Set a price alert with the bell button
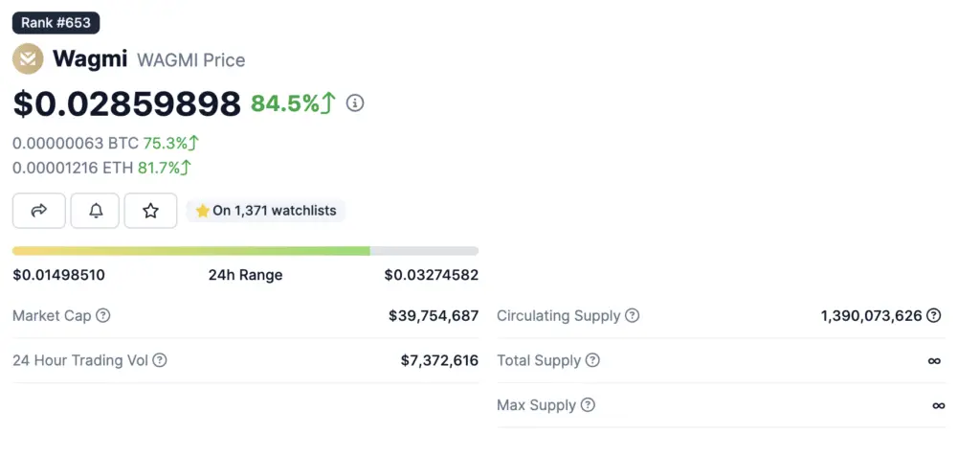Viewport: 980px width, 456px height. (95, 211)
